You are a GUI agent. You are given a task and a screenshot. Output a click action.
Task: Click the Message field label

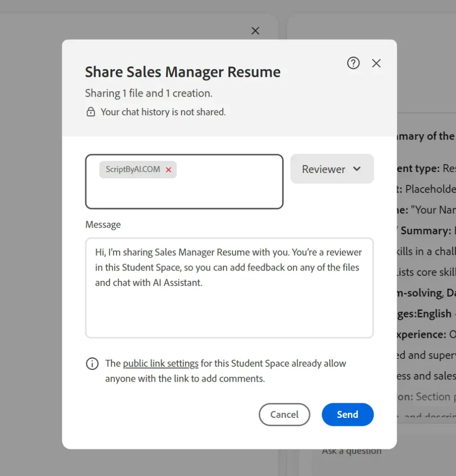click(x=103, y=225)
